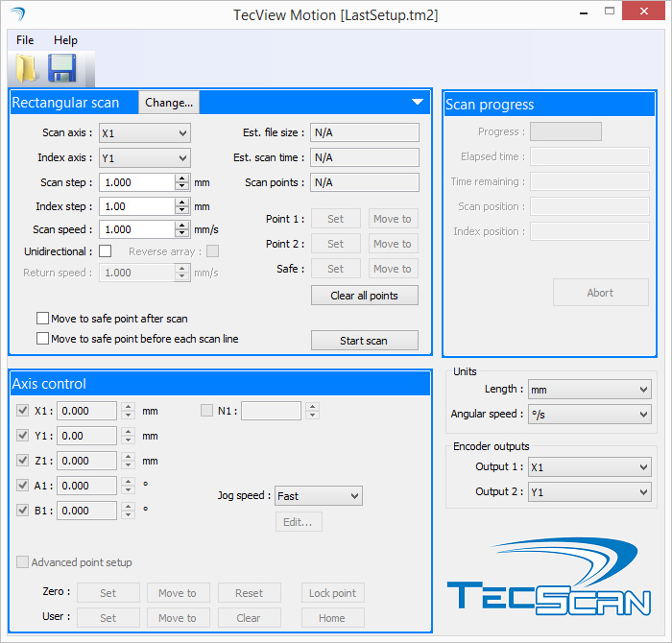672x643 pixels.
Task: Toggle the Z1 axis checkbox
Action: pos(22,460)
